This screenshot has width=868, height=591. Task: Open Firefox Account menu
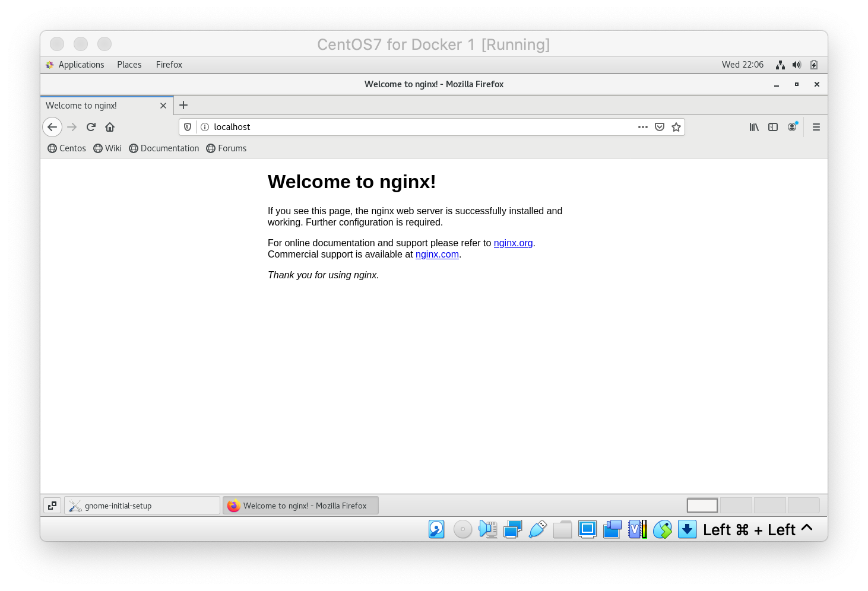coord(792,127)
